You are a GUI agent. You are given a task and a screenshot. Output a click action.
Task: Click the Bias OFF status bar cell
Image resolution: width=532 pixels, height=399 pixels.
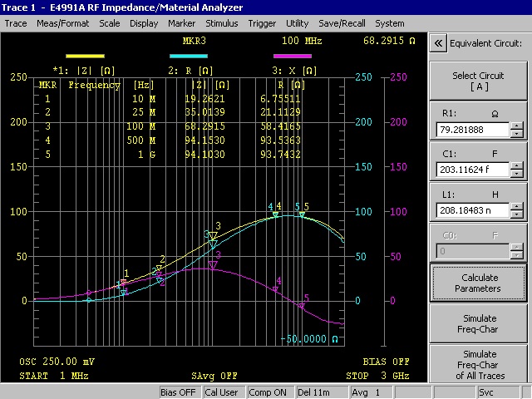point(180,392)
